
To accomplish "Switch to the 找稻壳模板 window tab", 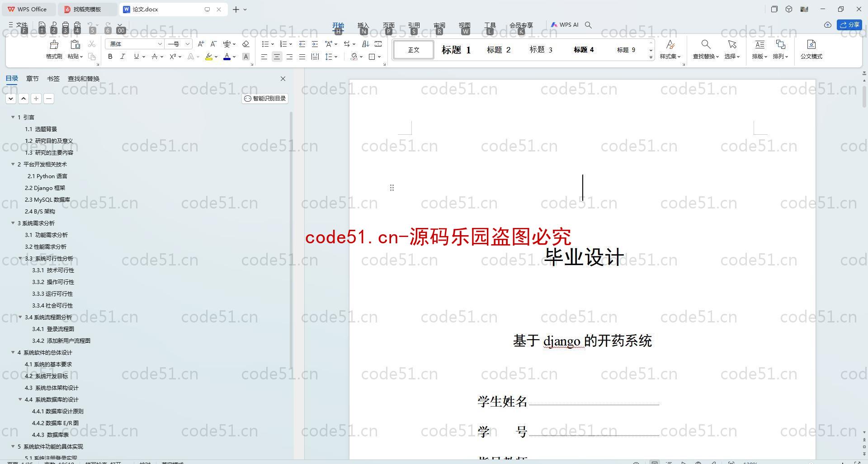I will pos(87,9).
